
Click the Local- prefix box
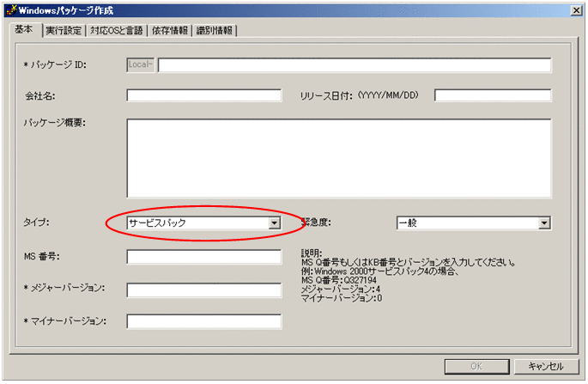click(140, 65)
